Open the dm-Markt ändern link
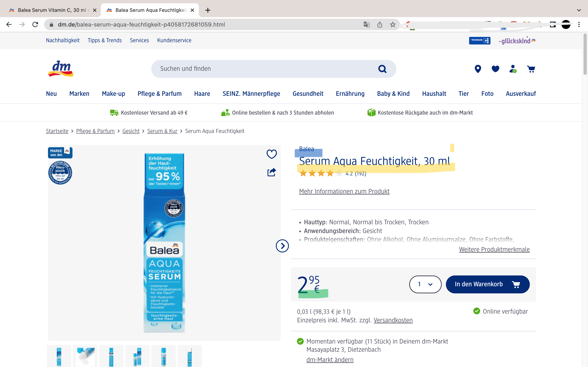This screenshot has height=367, width=588. (x=330, y=359)
